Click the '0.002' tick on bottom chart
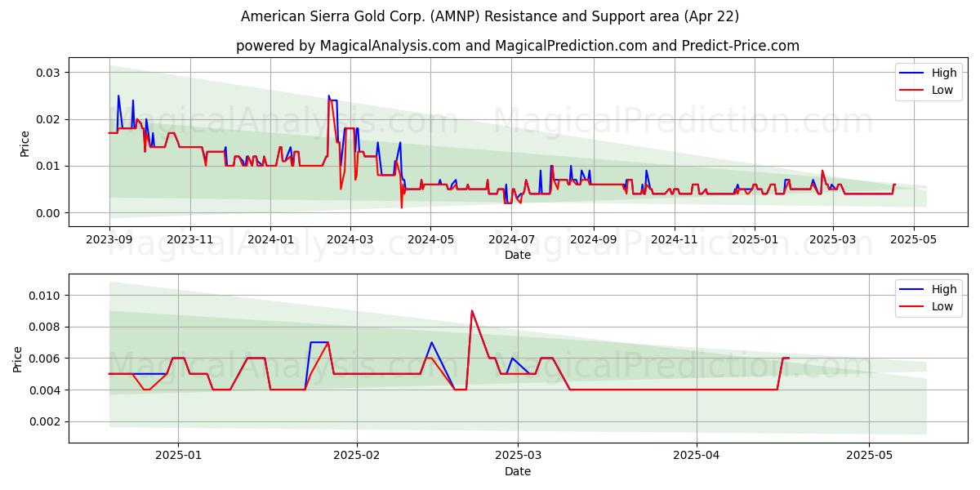This screenshot has width=980, height=490. tap(46, 422)
